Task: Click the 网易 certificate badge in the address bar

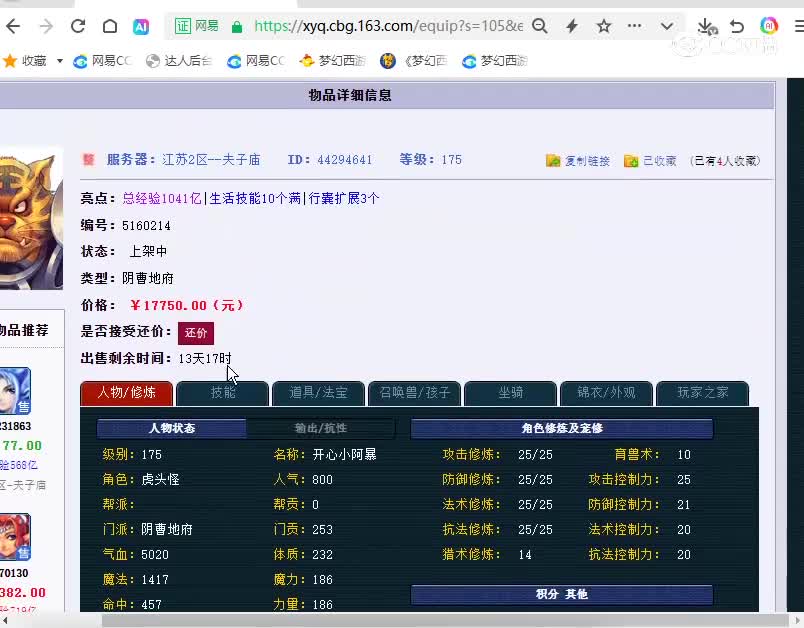Action: [x=197, y=26]
